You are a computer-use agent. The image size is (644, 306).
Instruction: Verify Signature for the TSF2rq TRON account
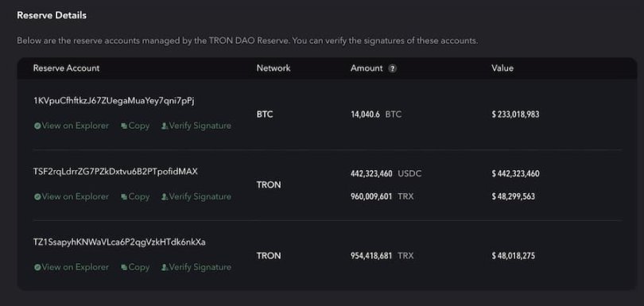pos(196,197)
